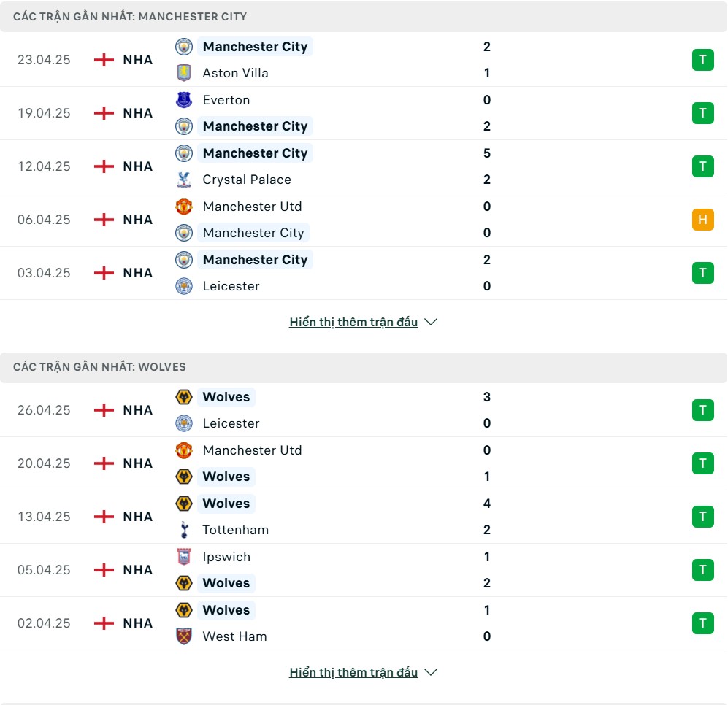Click green T badge for Aston Villa match
This screenshot has width=728, height=705.
coord(703,60)
